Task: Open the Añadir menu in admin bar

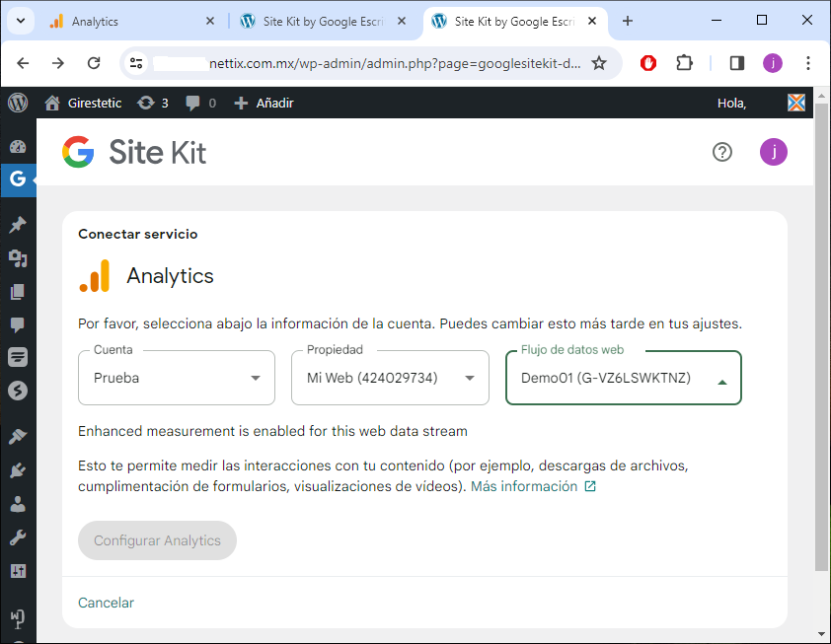Action: pyautogui.click(x=264, y=103)
